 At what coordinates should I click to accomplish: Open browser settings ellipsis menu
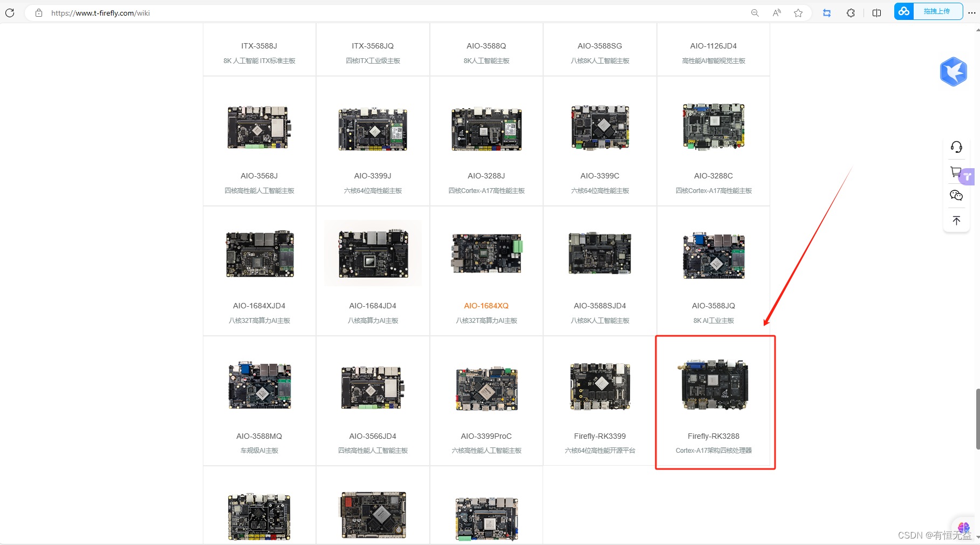pyautogui.click(x=972, y=13)
